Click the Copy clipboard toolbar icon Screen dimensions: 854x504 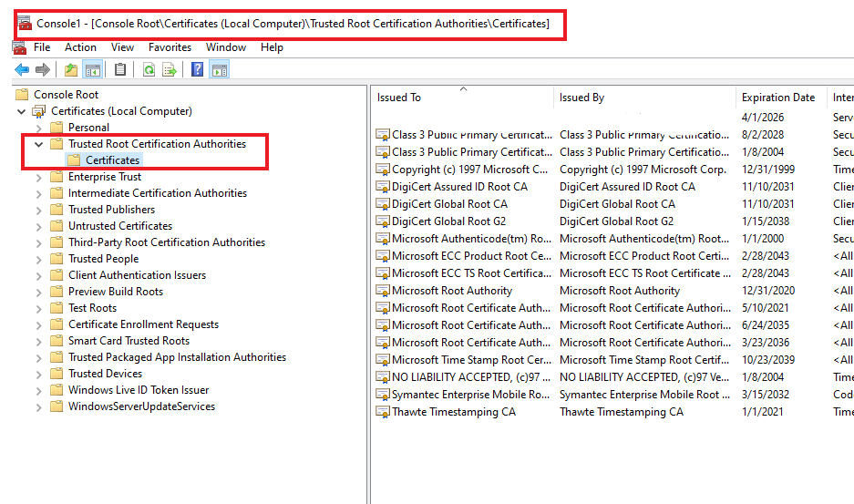point(120,70)
